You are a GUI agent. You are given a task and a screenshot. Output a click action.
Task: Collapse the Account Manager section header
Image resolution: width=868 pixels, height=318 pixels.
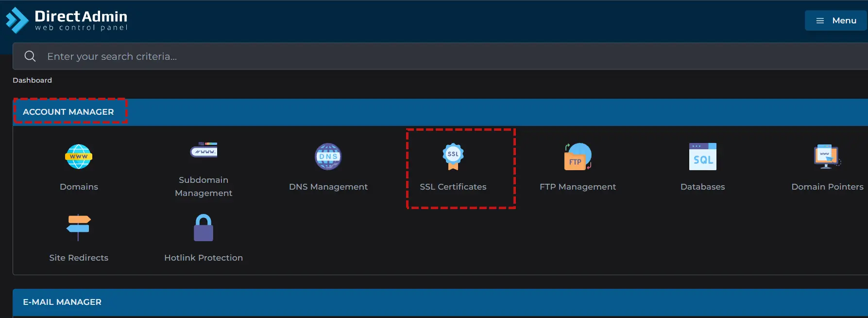coord(440,112)
